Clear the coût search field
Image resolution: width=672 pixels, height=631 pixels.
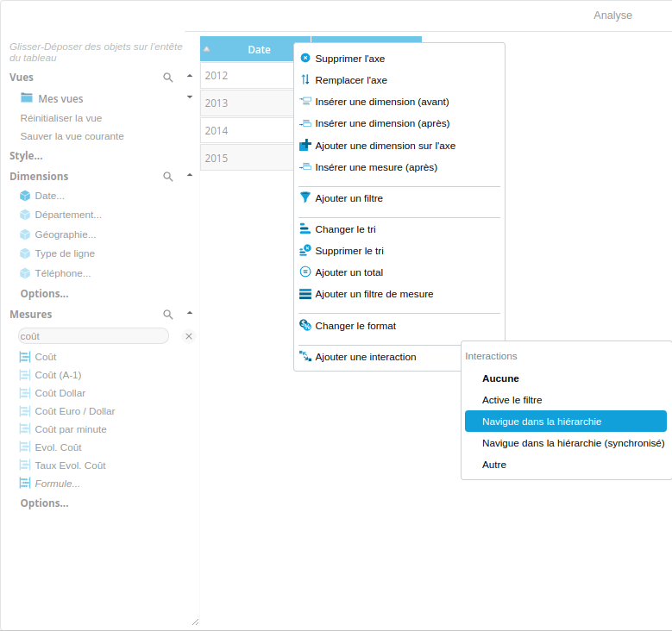[189, 336]
